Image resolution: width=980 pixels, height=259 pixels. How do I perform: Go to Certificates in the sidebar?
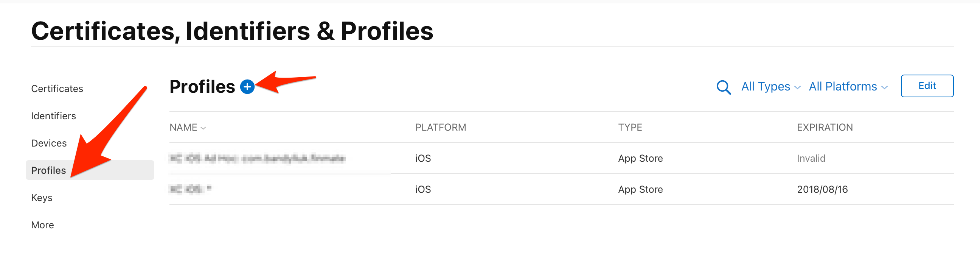pyautogui.click(x=57, y=89)
